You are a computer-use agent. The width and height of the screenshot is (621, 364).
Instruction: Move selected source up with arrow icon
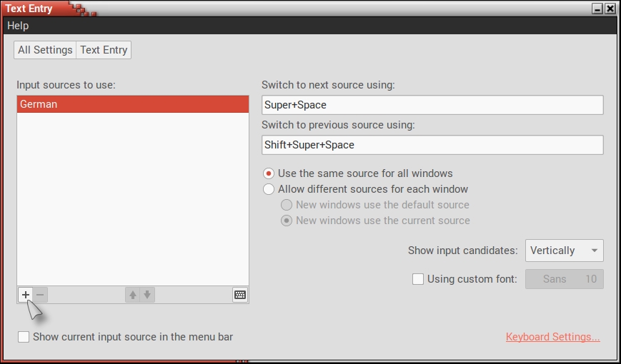(132, 295)
